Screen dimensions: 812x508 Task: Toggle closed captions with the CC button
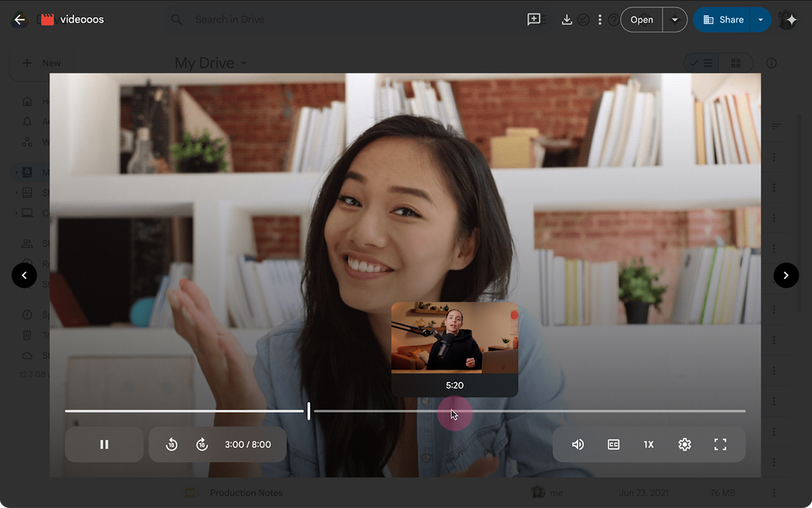point(614,444)
